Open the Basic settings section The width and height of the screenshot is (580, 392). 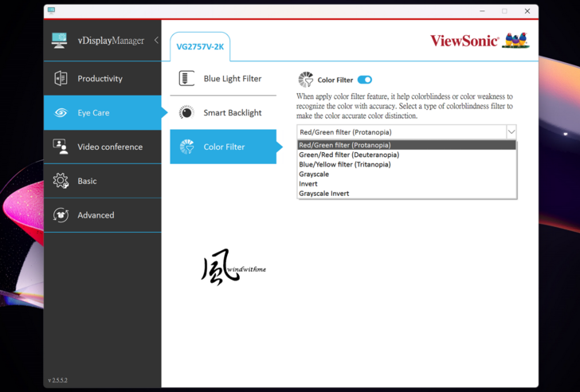pos(103,181)
